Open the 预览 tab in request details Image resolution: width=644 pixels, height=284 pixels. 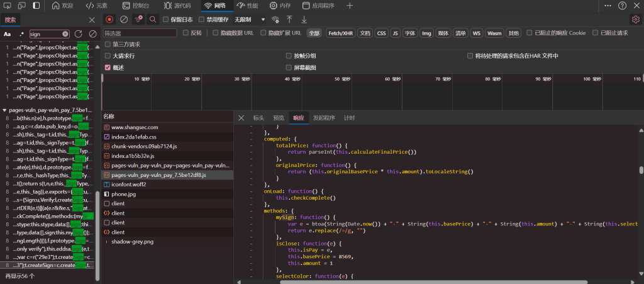(x=278, y=118)
